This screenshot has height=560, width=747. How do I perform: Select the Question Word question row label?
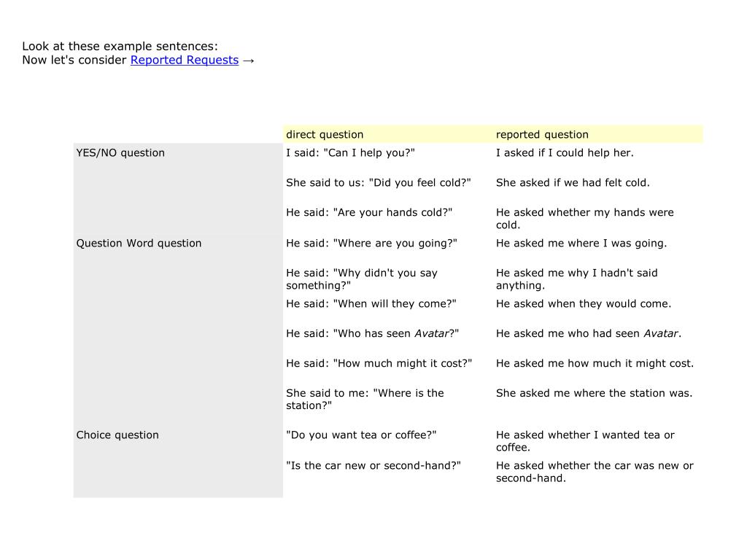click(139, 244)
